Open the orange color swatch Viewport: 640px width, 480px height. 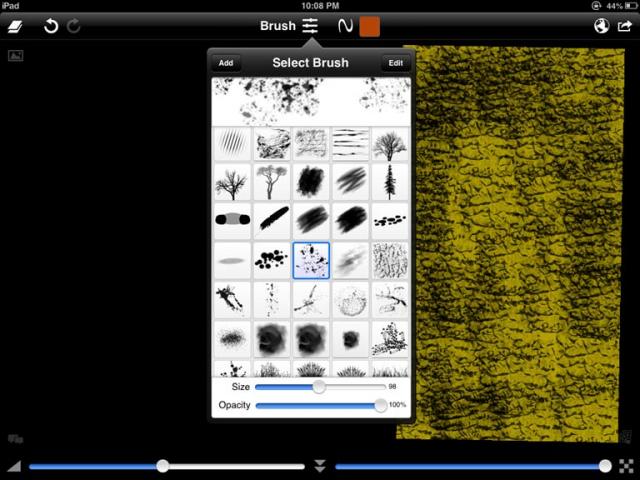[370, 26]
